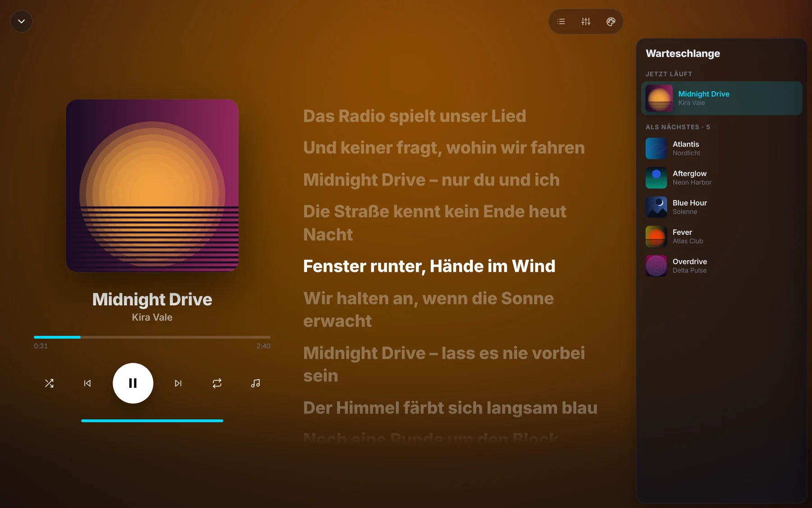This screenshot has height=508, width=812.
Task: Play Fever by Atlas Club from queue
Action: coord(721,236)
